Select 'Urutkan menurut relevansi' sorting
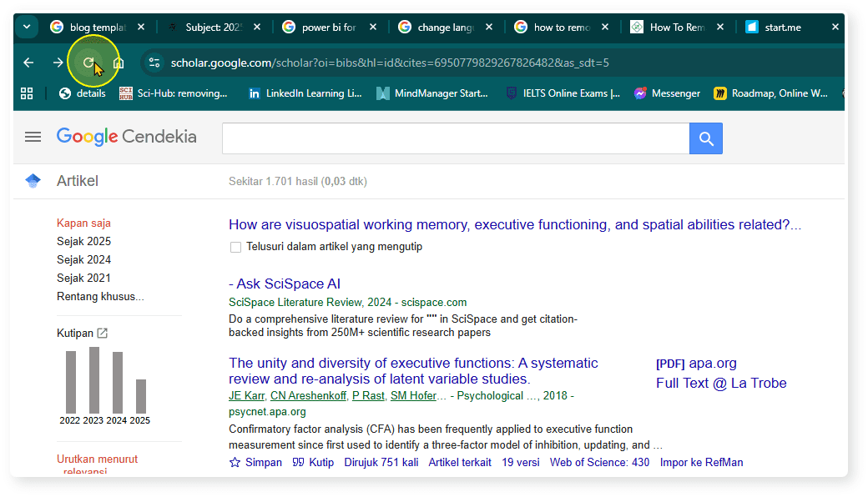868x497 pixels. tap(97, 464)
